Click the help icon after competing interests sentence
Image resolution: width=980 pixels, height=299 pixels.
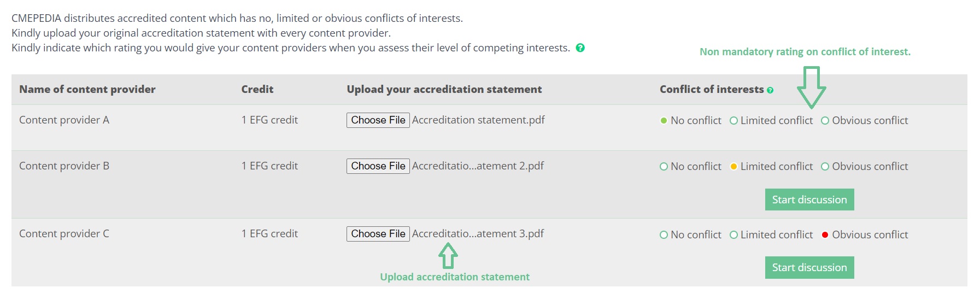click(x=580, y=48)
